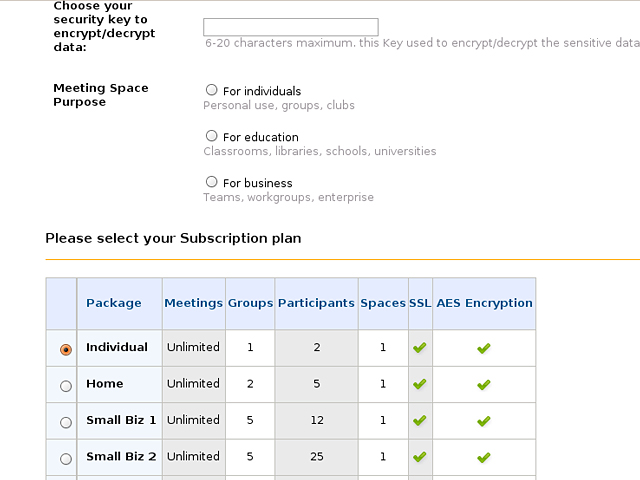
Task: Select the For education radio button
Action: tap(211, 136)
